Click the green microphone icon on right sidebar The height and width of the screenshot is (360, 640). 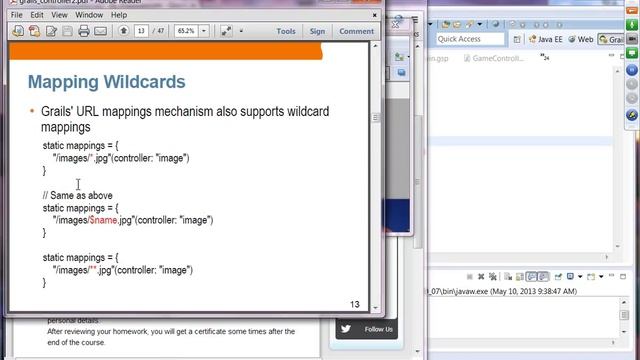click(x=632, y=24)
